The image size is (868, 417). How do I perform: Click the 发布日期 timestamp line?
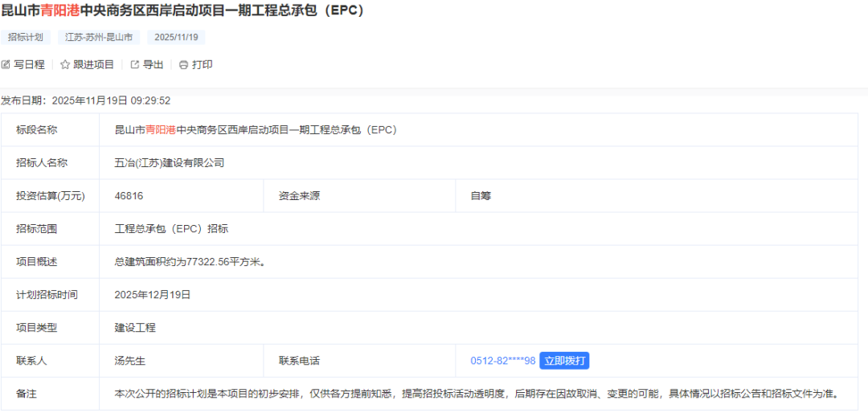point(85,100)
